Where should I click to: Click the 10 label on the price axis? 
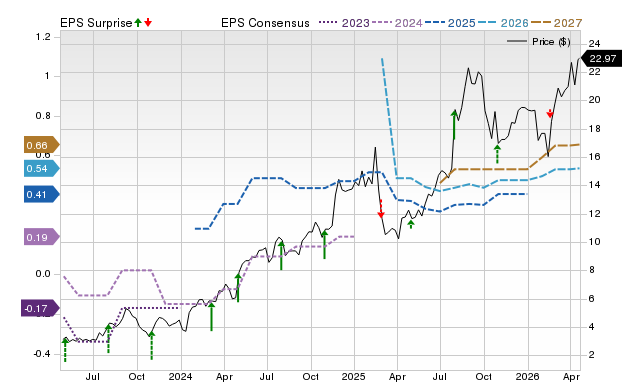[595, 242]
